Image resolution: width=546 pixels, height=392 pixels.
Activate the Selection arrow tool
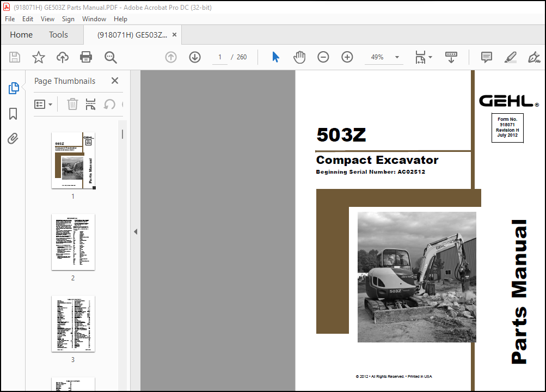point(275,57)
